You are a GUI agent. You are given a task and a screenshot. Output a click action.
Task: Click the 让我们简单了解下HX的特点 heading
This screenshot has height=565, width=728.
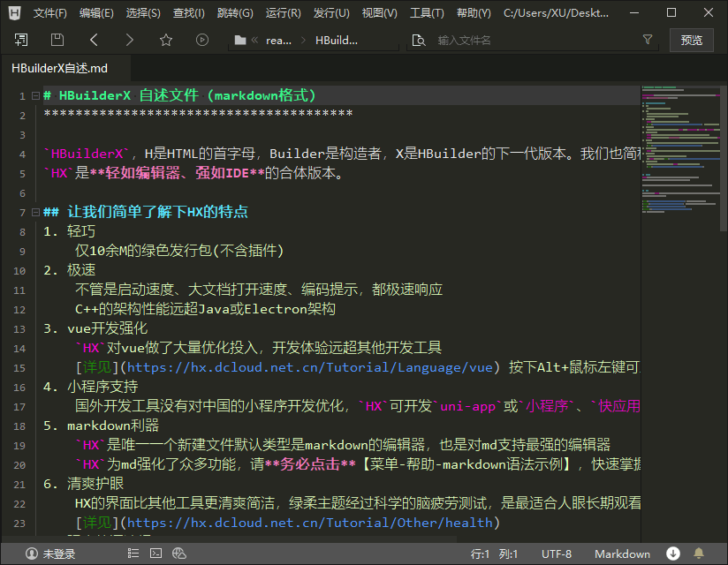[x=157, y=212]
